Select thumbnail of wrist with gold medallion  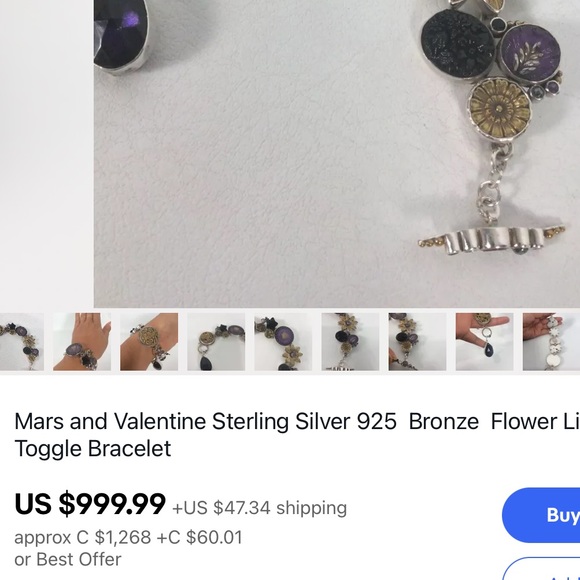pyautogui.click(x=149, y=341)
